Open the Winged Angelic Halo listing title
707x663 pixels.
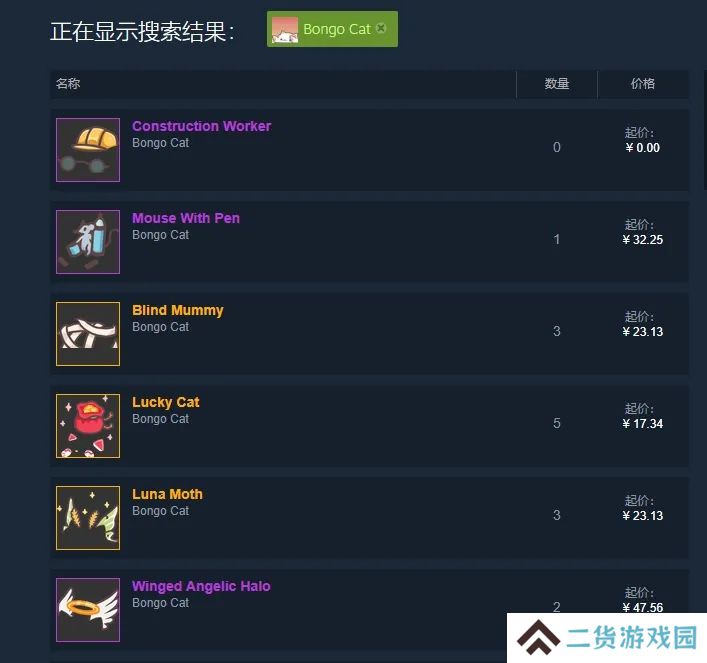(201, 586)
